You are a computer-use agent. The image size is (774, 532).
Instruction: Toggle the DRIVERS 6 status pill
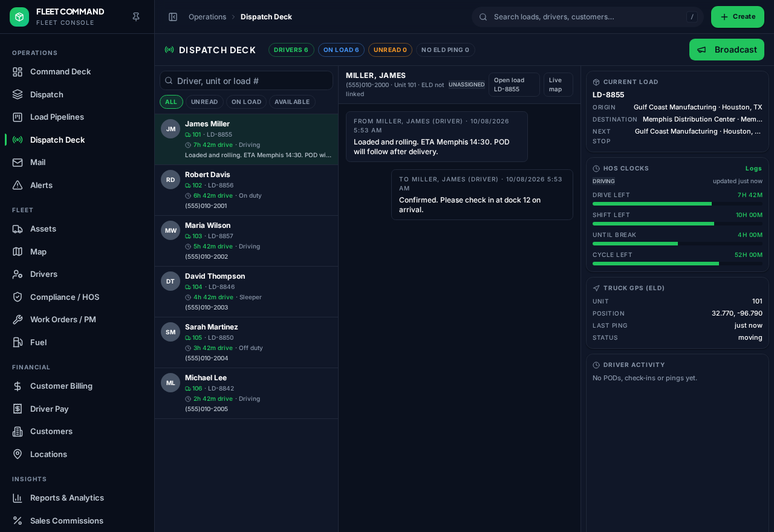click(291, 50)
